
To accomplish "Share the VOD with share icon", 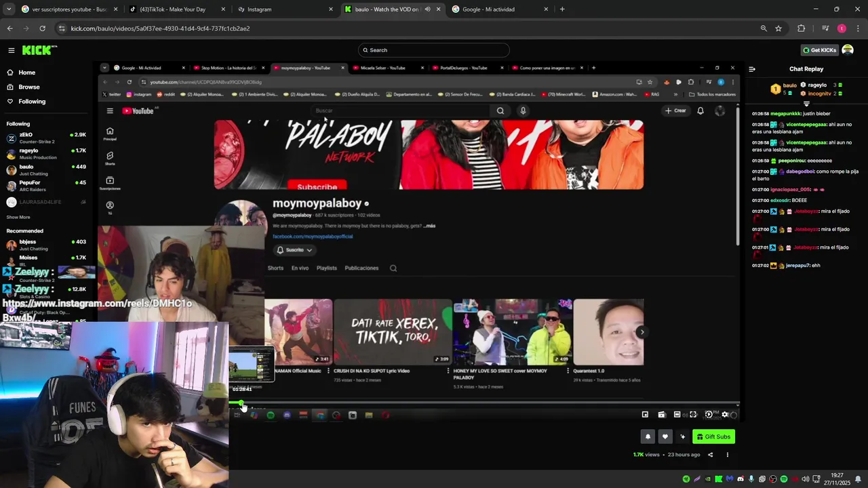I will 710,455.
